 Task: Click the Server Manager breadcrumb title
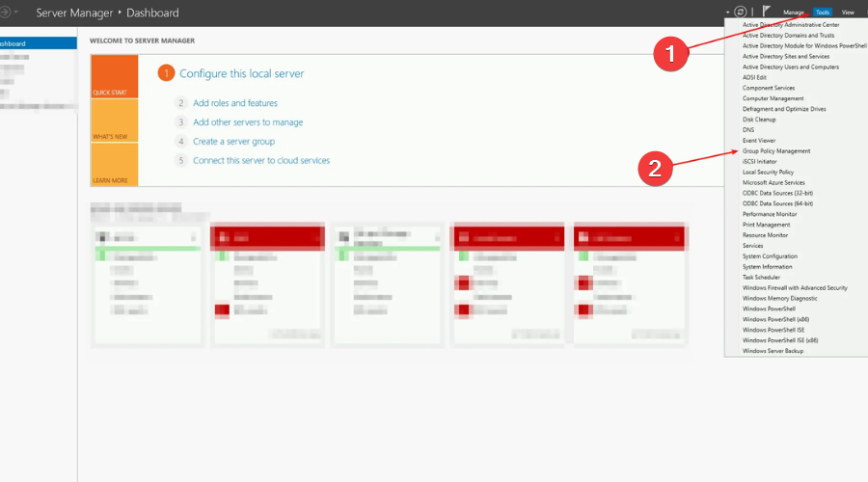[x=74, y=13]
